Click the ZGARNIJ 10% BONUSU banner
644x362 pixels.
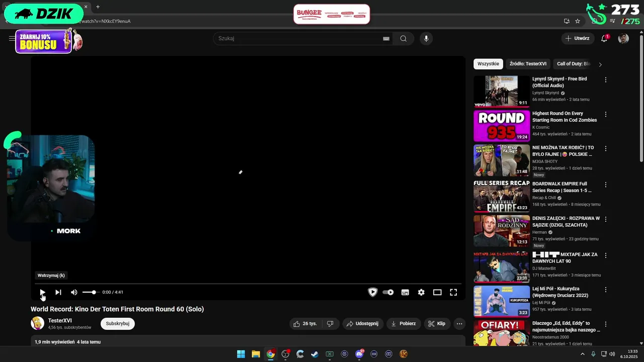pyautogui.click(x=44, y=41)
